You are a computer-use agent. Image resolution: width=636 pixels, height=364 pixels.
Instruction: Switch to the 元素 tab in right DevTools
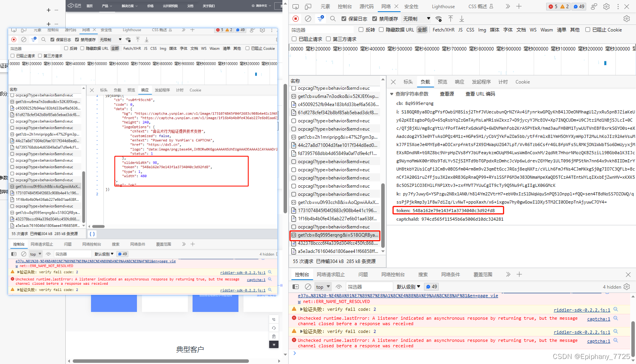(x=325, y=7)
